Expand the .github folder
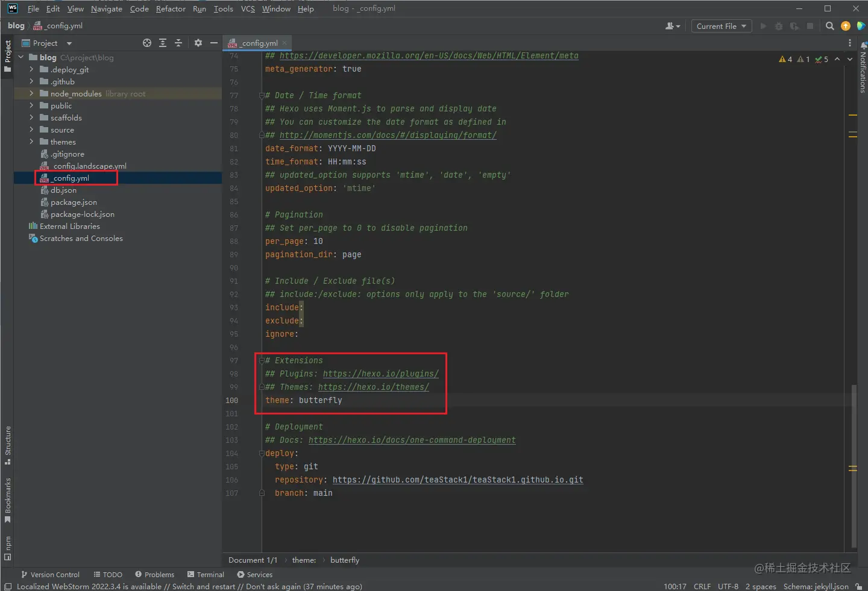 tap(31, 81)
